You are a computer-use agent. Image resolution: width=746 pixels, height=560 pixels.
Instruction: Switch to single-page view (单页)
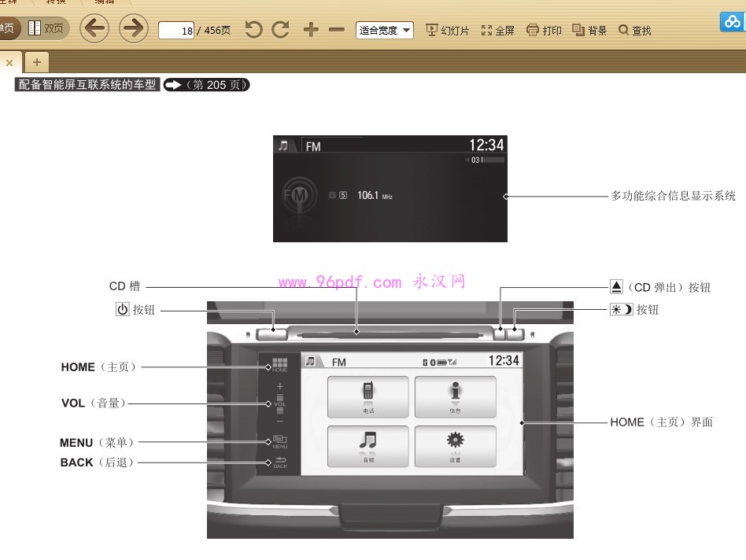[x=8, y=29]
